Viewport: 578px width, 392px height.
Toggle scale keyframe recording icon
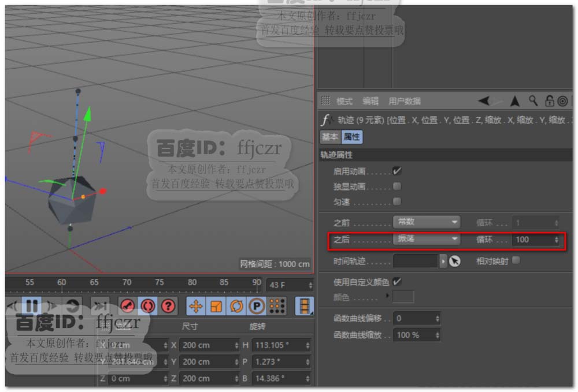pos(216,306)
